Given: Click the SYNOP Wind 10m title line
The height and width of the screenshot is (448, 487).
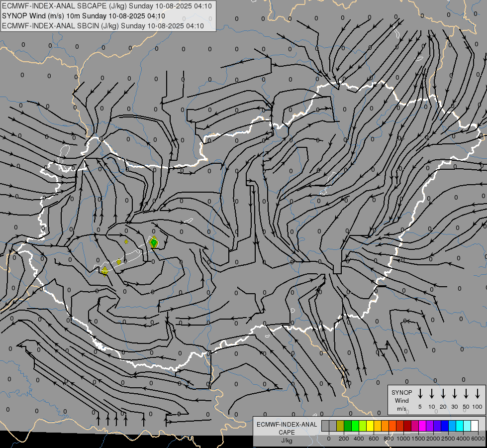Looking at the screenshot, I should [x=83, y=16].
